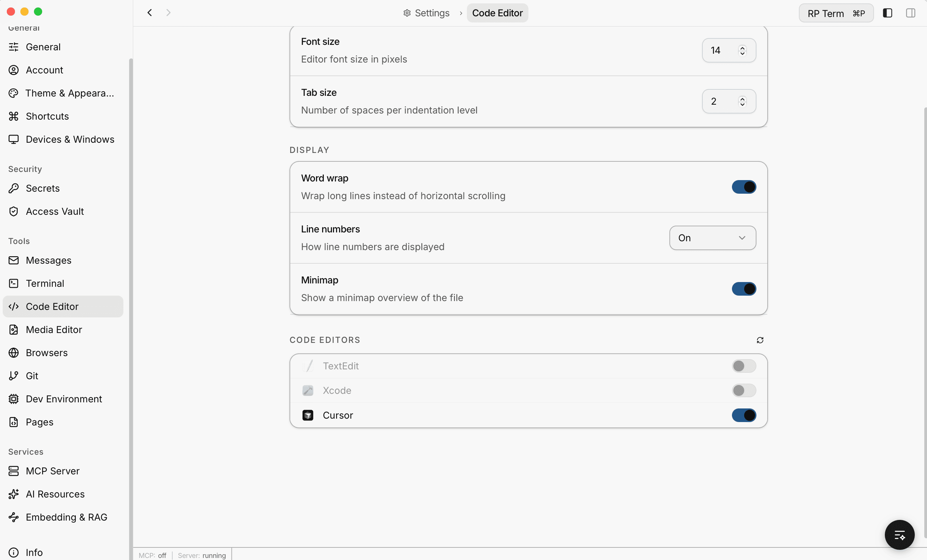Screen dimensions: 927x560
Task: Click the RP Term button
Action: pyautogui.click(x=836, y=13)
